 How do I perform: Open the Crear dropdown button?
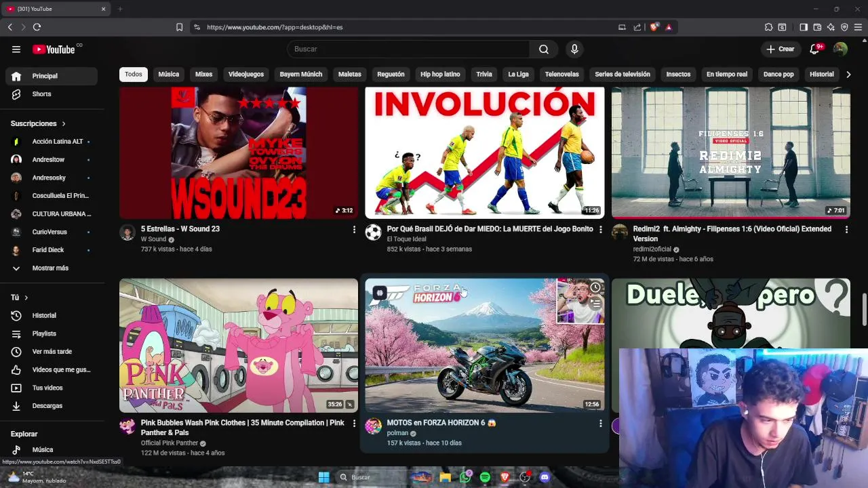(781, 49)
